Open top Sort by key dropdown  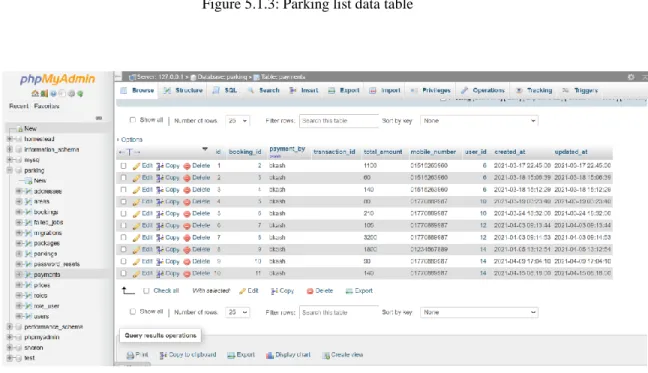point(479,121)
